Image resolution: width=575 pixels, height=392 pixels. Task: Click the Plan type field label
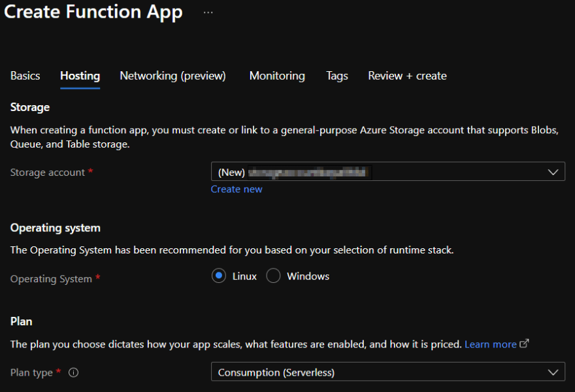(x=31, y=373)
